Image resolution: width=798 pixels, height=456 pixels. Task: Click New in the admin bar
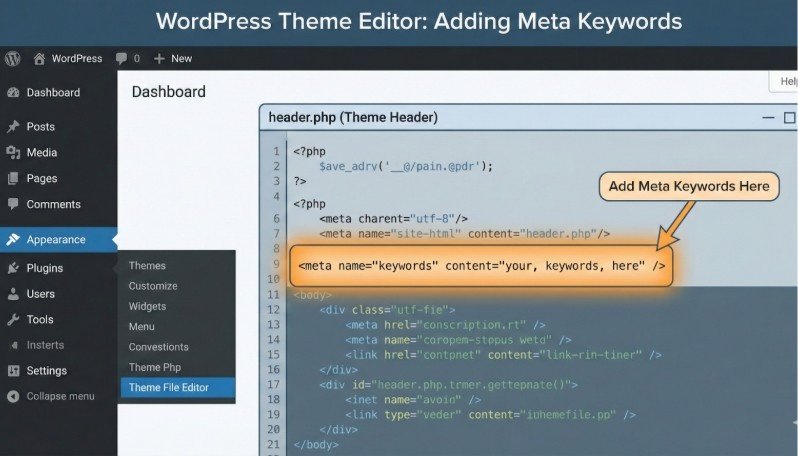182,59
